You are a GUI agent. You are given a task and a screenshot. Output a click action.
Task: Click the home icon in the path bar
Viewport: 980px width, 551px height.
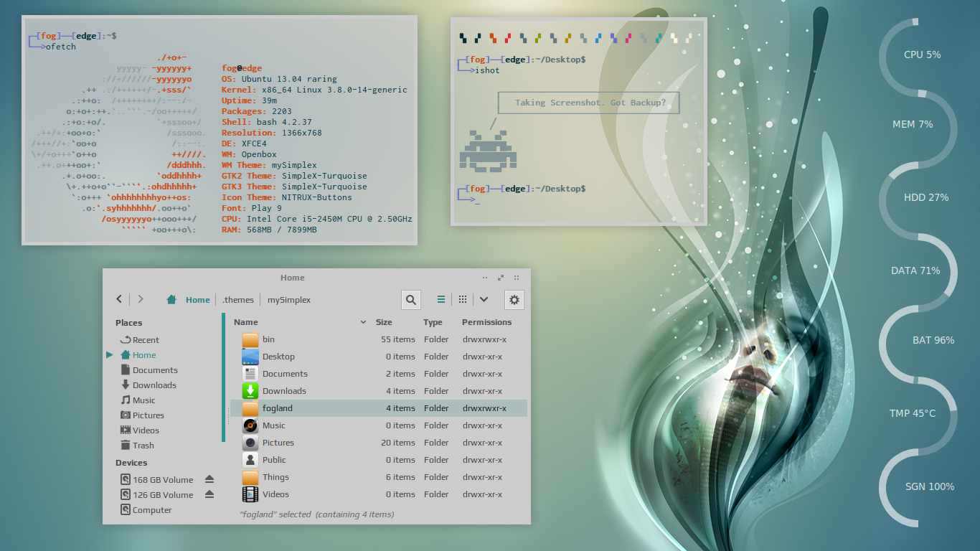pyautogui.click(x=171, y=300)
